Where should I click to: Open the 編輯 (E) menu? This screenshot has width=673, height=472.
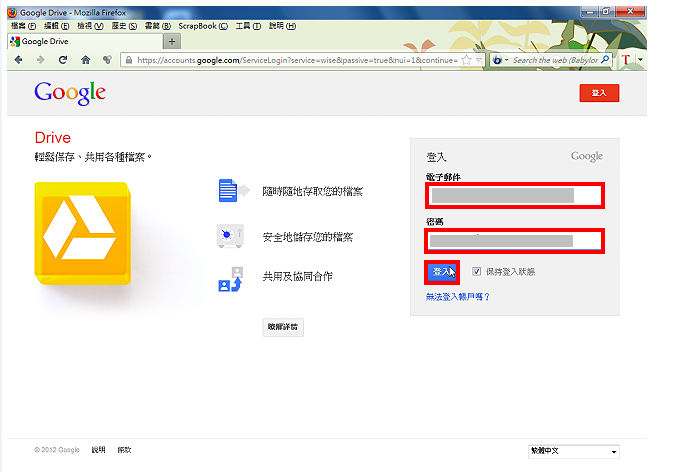(57, 26)
